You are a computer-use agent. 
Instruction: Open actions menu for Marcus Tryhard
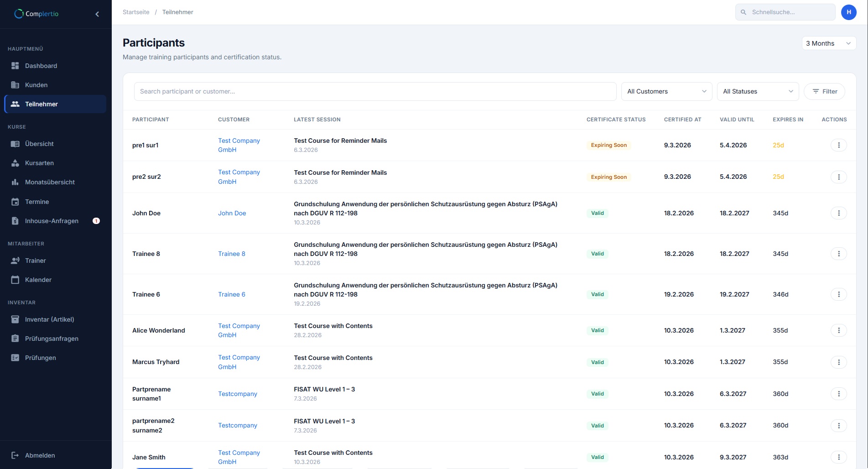[839, 362]
